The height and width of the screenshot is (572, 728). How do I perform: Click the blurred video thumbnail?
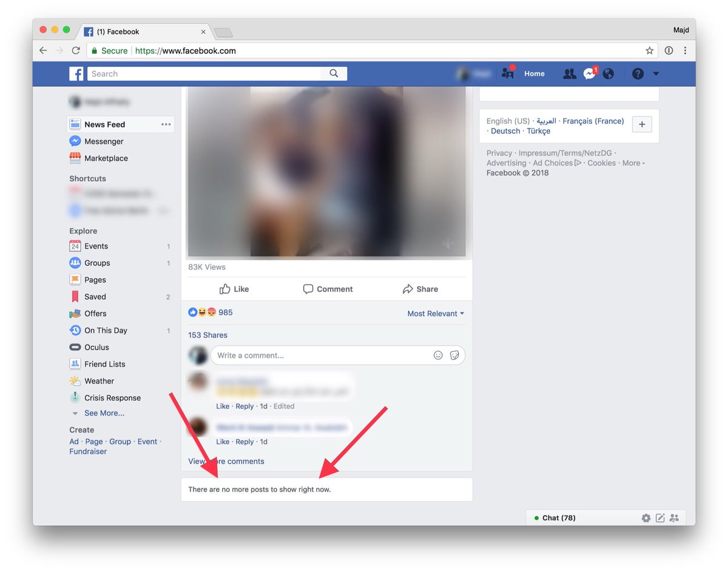point(327,172)
